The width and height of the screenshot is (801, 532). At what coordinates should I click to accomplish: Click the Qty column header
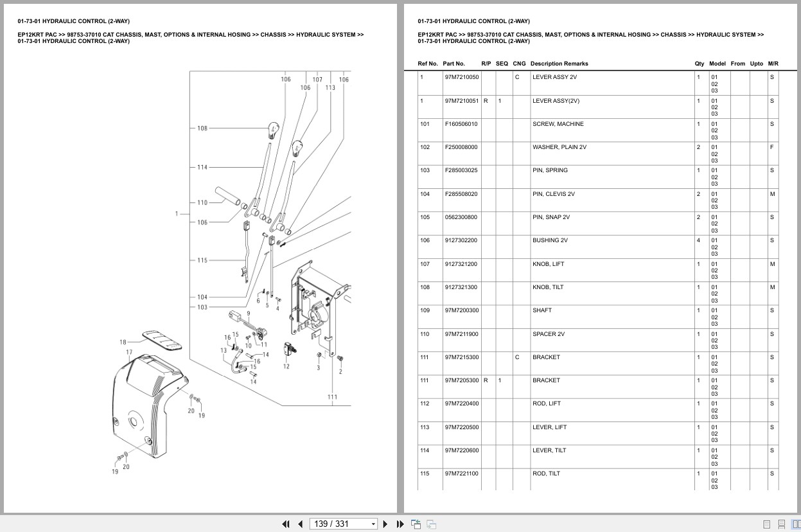point(700,64)
